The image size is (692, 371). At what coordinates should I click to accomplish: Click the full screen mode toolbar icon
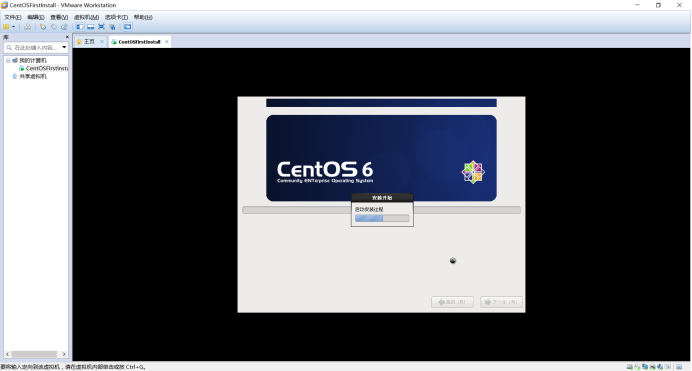coord(101,26)
